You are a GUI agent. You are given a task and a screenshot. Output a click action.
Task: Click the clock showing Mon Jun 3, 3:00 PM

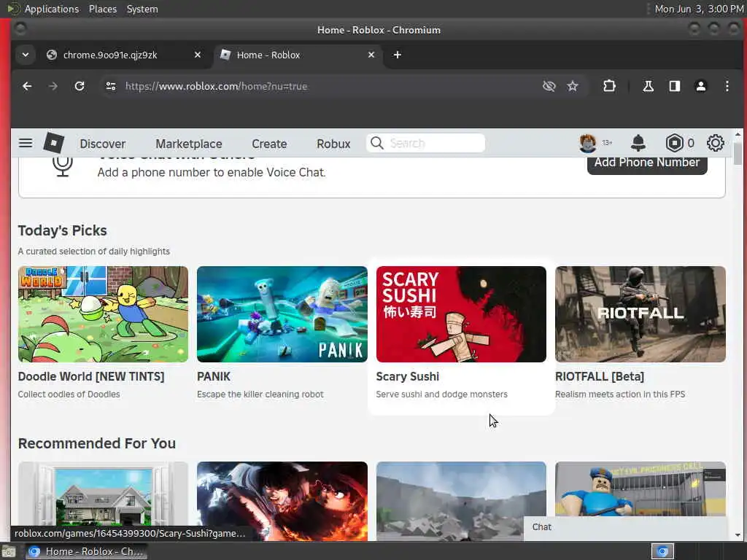(699, 9)
